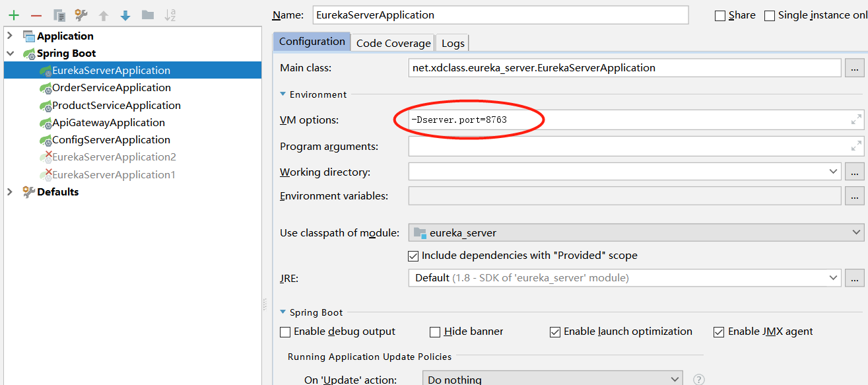Collapse the Spring Boot tree node
868x385 pixels.
pos(10,53)
